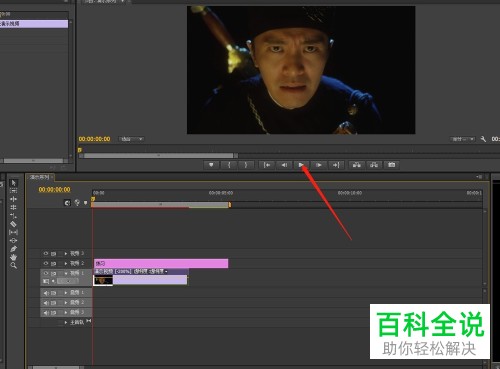The width and height of the screenshot is (500, 369).
Task: Step forward one frame in monitor
Action: (319, 165)
